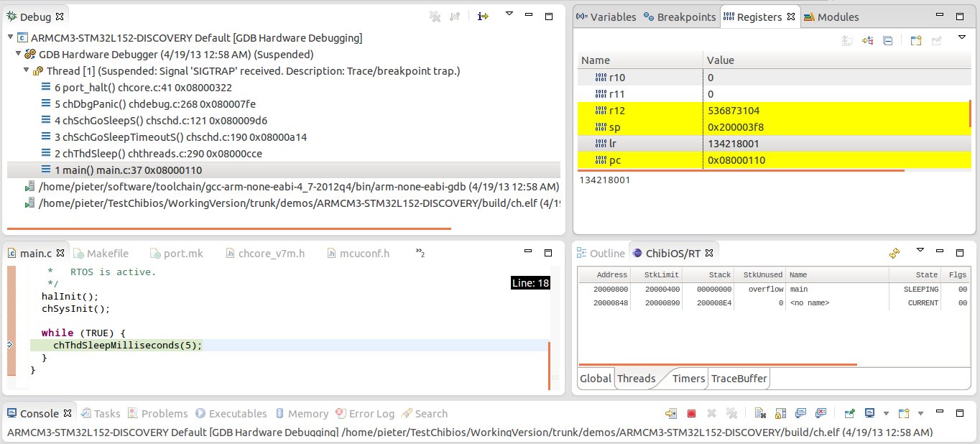Viewport: 980px width, 444px height.
Task: Click the red Terminate button in Console
Action: click(x=691, y=414)
